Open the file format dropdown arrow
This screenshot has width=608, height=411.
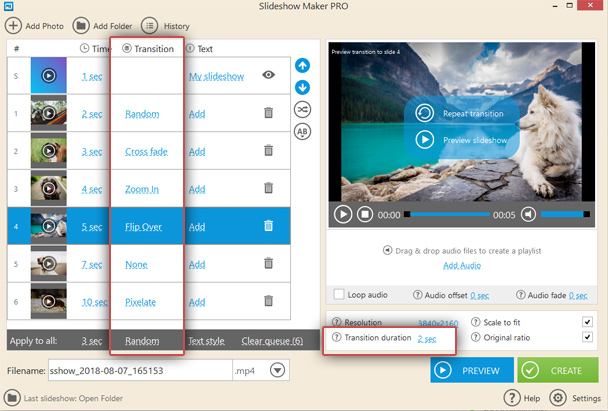278,370
